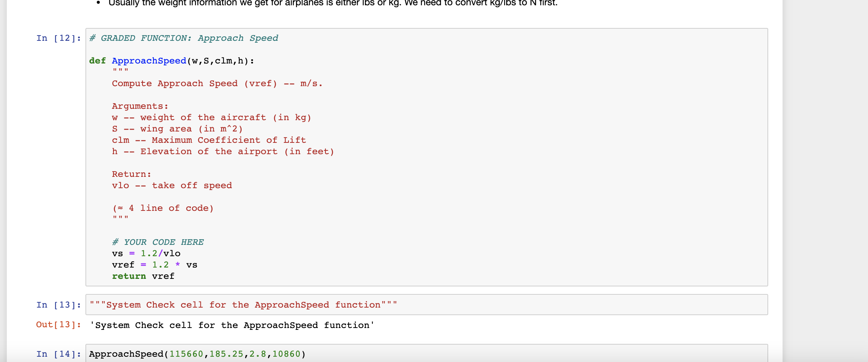Click the Return: line in the docstring
The width and height of the screenshot is (868, 362).
[131, 174]
